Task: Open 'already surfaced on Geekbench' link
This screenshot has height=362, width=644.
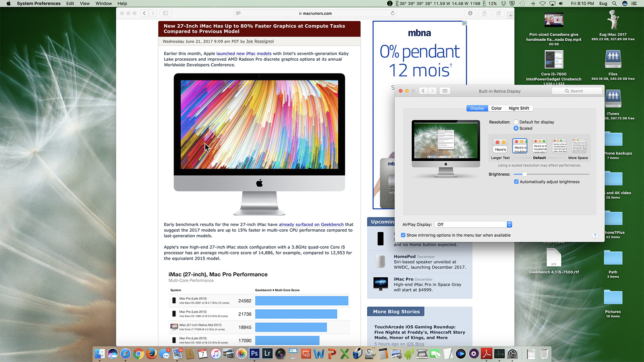Action: 311,224
